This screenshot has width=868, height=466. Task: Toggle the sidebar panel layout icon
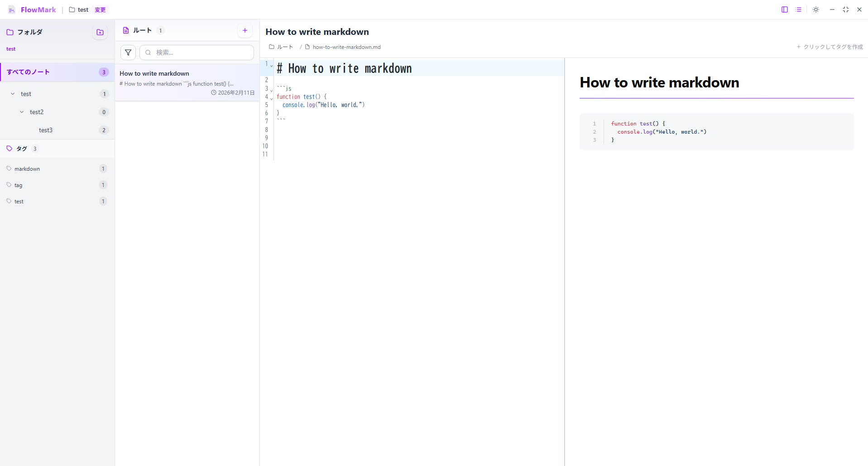tap(785, 10)
